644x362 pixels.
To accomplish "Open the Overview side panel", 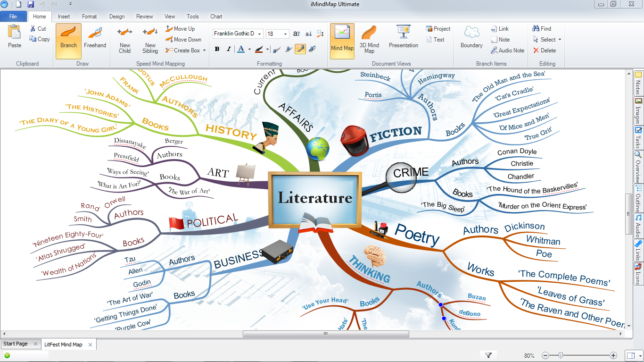I will tap(639, 167).
